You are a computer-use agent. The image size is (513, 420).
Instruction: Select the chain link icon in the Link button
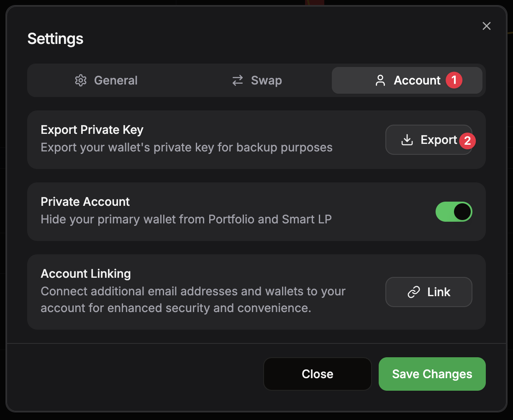[413, 292]
